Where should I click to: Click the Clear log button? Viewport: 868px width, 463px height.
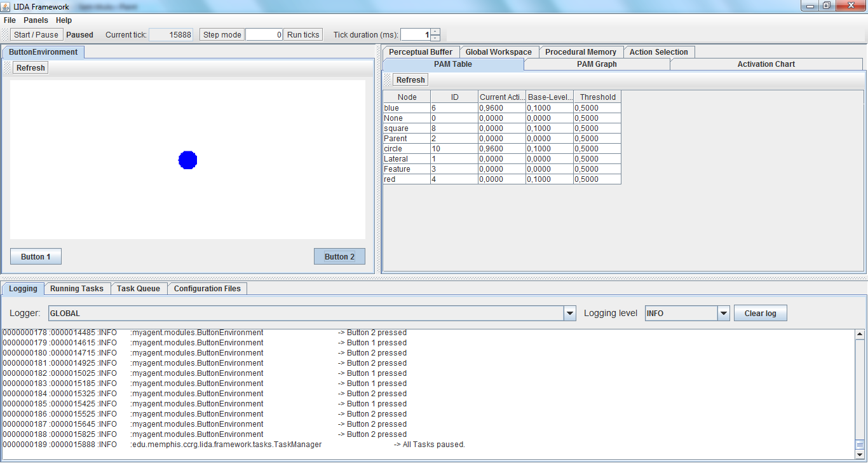(760, 314)
